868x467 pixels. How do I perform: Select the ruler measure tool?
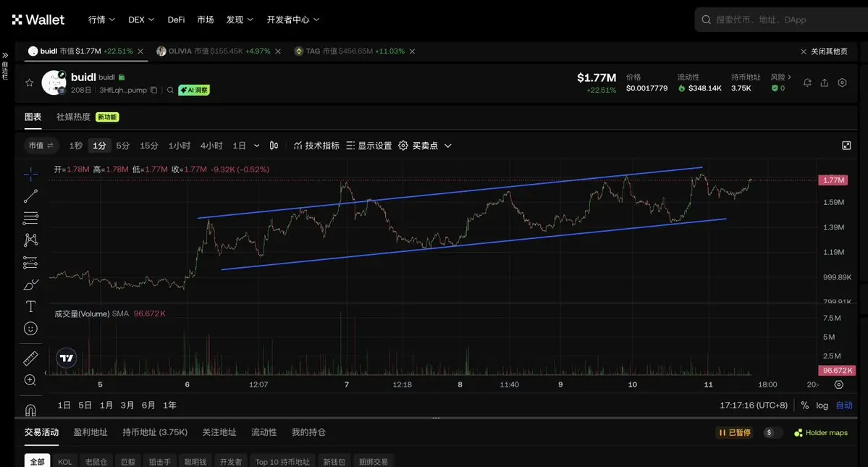point(30,358)
